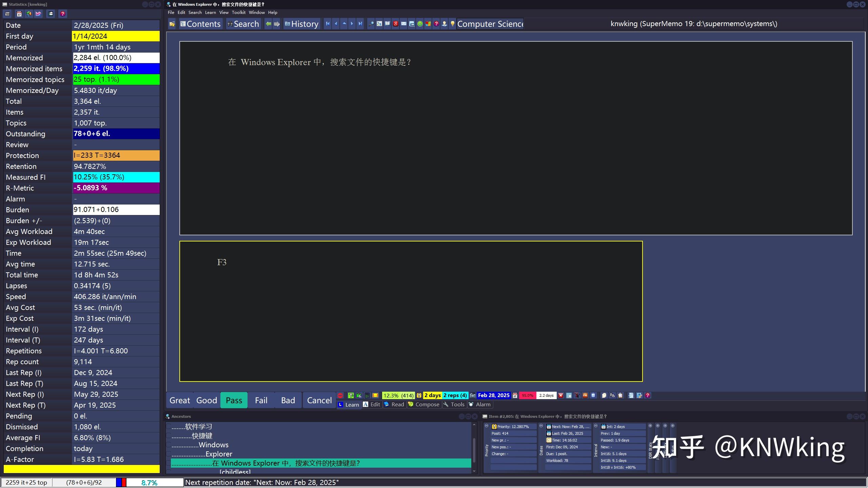
Task: Switch to the Read tab
Action: click(394, 405)
